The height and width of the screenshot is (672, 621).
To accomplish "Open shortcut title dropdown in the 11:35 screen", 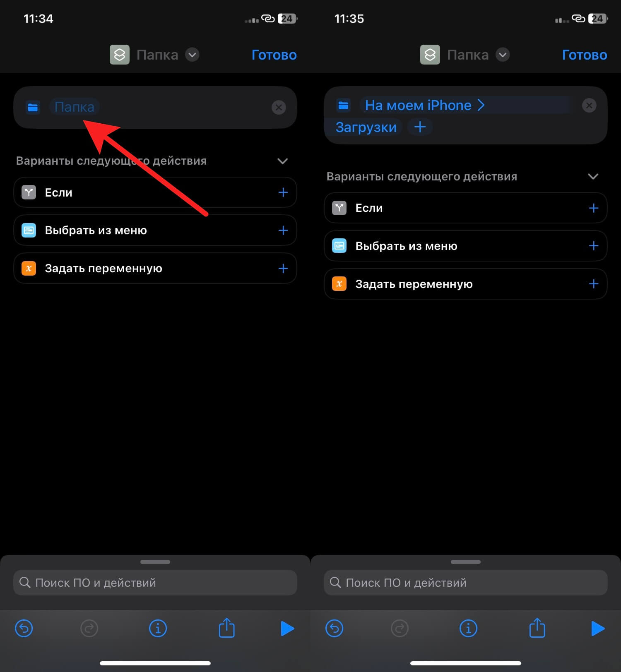I will click(503, 55).
